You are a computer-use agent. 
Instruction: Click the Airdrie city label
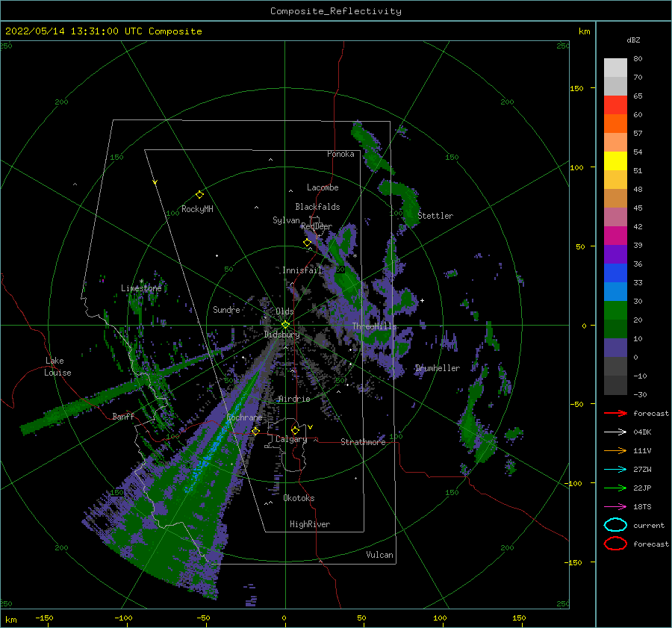pyautogui.click(x=294, y=399)
